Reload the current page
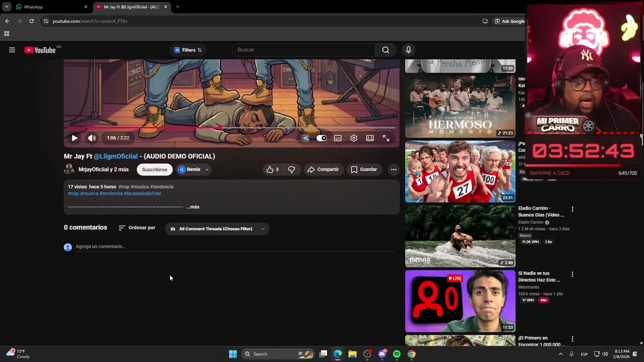The image size is (644, 362). click(x=31, y=21)
